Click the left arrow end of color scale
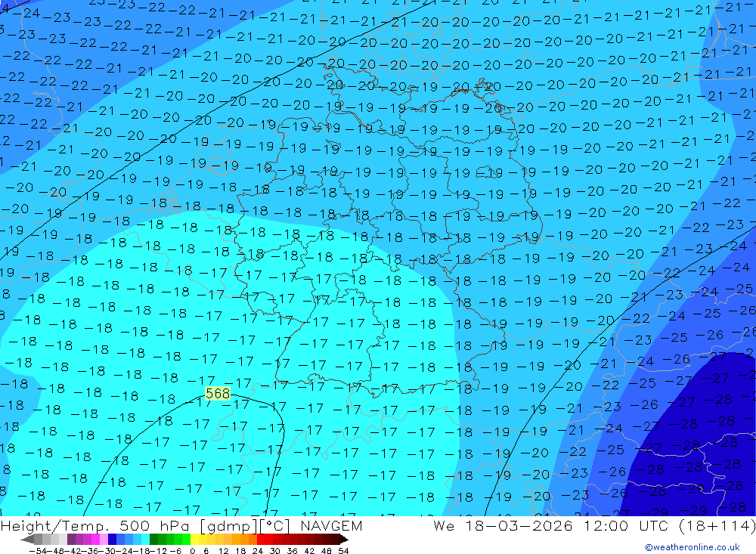Screen dimensions: 756x554 27,540
